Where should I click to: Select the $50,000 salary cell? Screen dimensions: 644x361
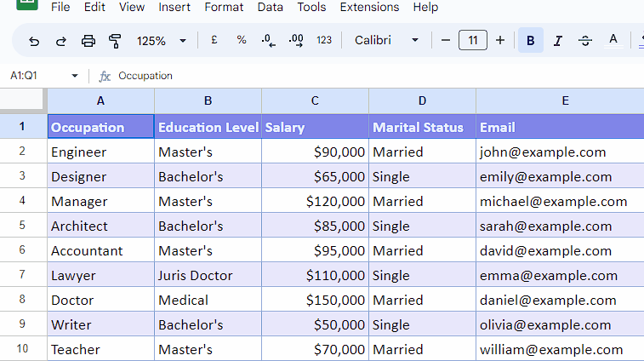(x=315, y=324)
